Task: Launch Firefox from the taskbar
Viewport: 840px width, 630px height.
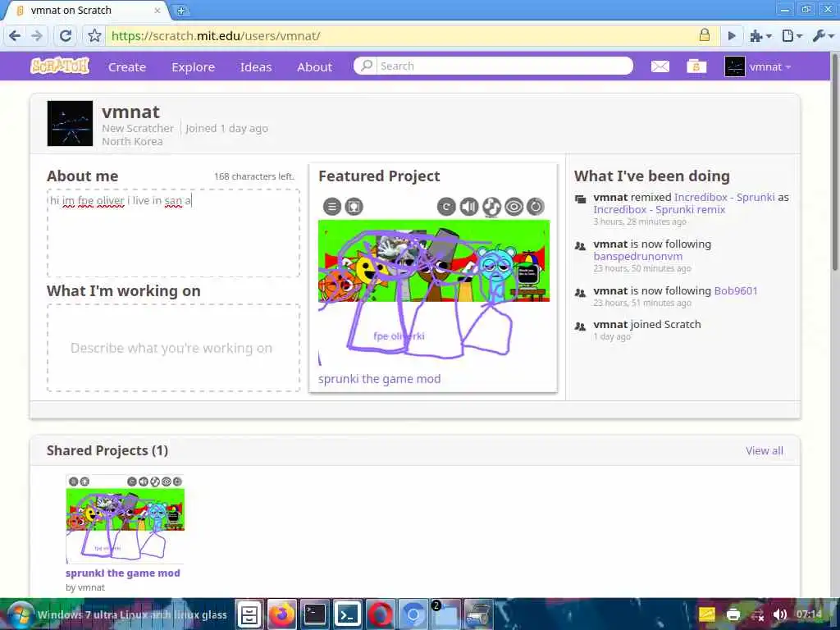Action: (x=282, y=614)
